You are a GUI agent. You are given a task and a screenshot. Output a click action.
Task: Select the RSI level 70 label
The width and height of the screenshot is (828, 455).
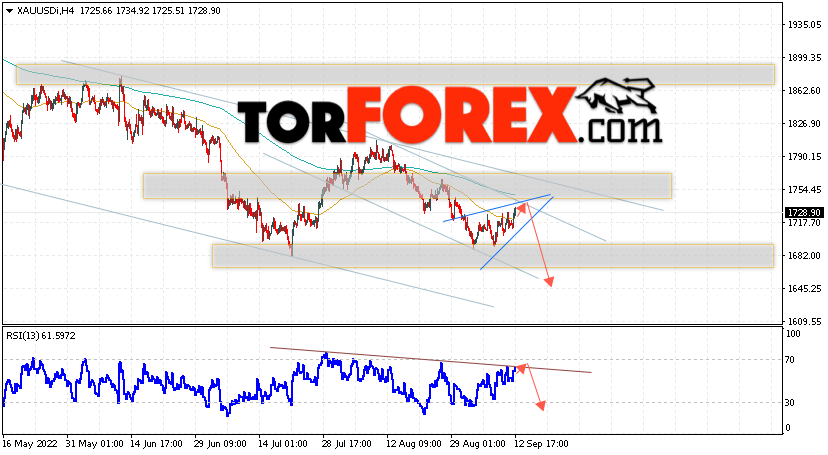790,360
